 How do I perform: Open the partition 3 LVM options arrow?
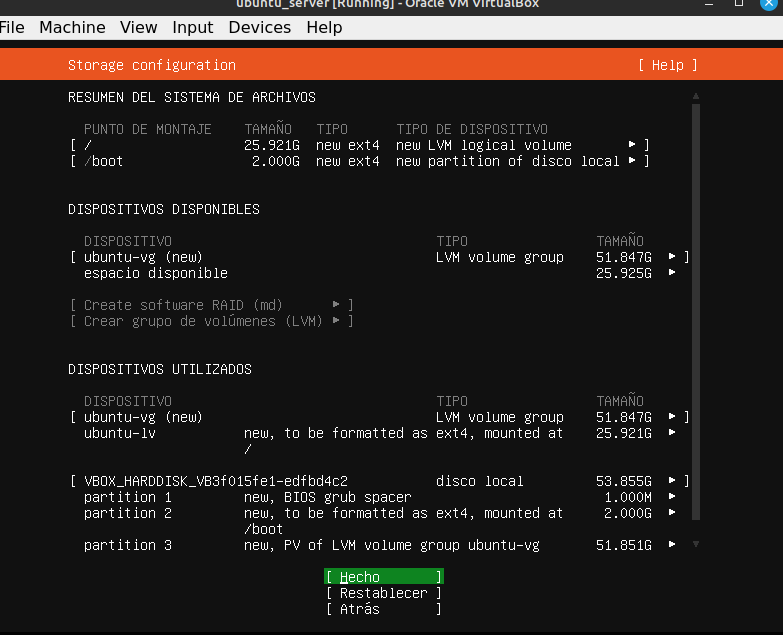pos(672,545)
